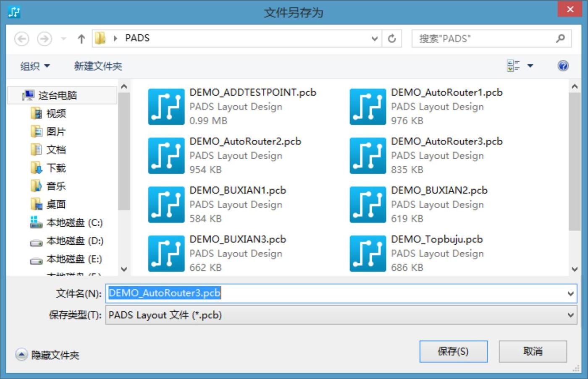Click the breadcrumb arrow before PADS
This screenshot has height=379, width=588.
coord(115,39)
